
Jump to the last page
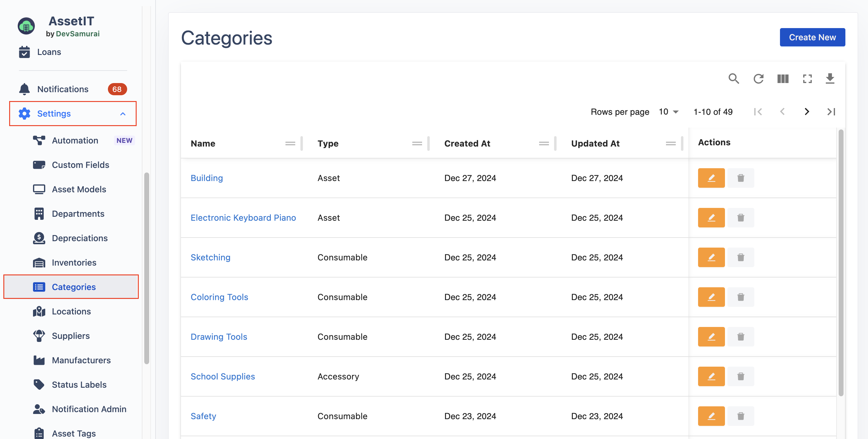(831, 112)
